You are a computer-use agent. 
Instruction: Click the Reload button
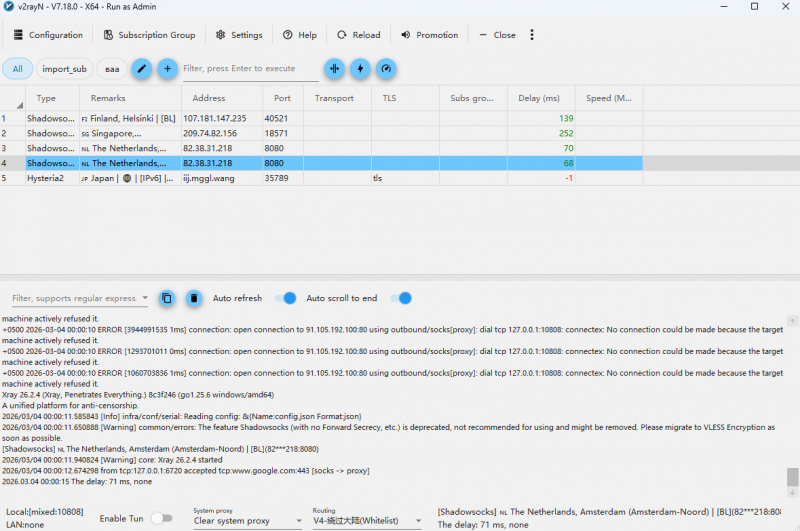[358, 35]
